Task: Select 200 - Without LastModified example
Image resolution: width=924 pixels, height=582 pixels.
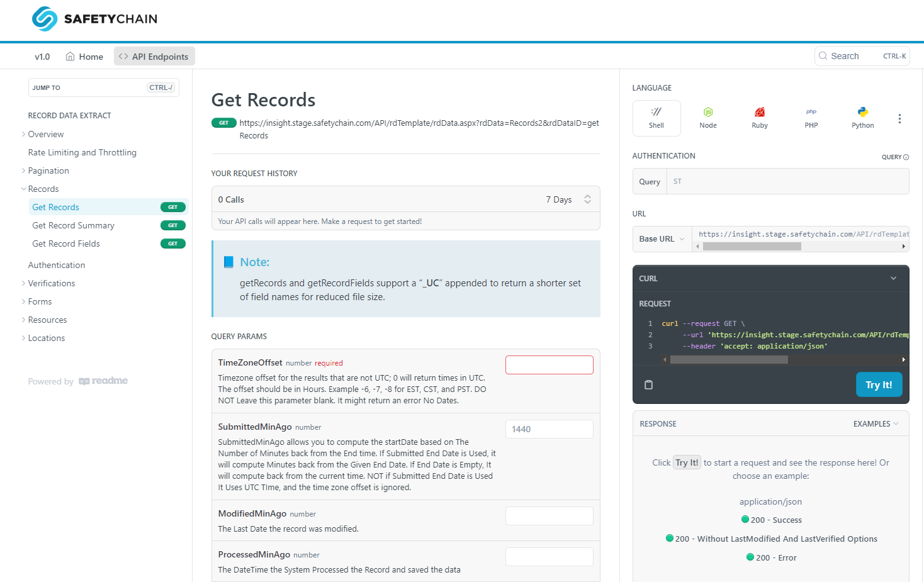Action: point(771,539)
